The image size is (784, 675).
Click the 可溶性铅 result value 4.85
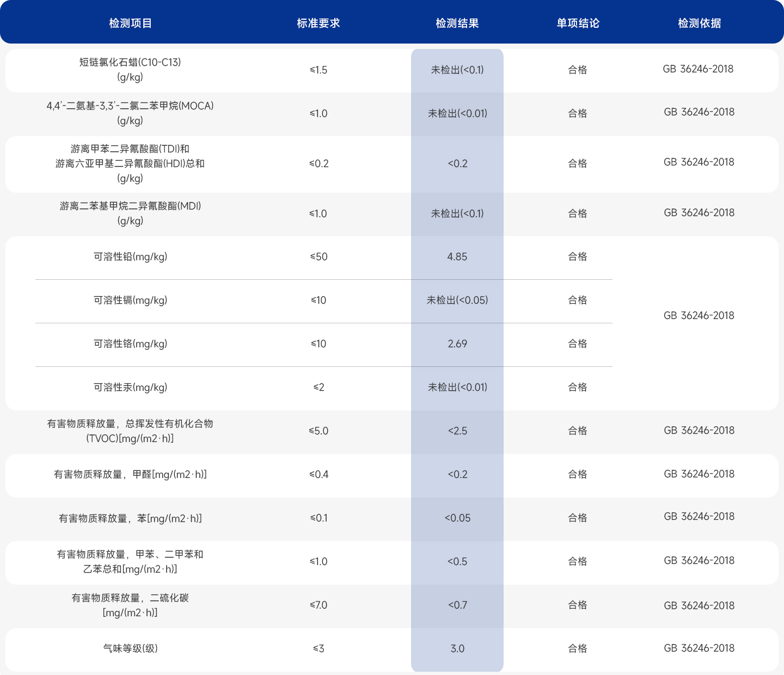(x=457, y=257)
